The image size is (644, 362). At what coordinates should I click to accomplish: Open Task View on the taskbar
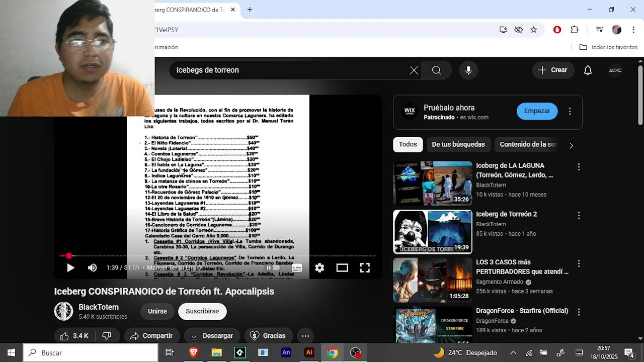click(170, 353)
